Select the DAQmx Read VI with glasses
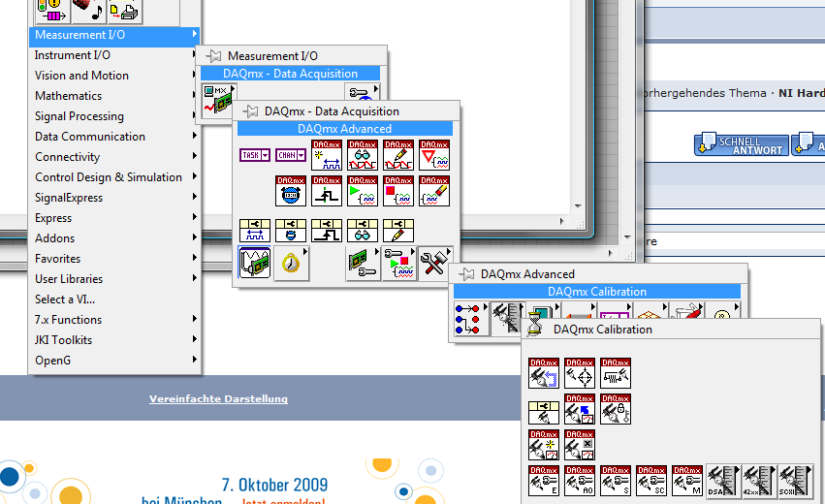The image size is (825, 504). click(x=362, y=155)
